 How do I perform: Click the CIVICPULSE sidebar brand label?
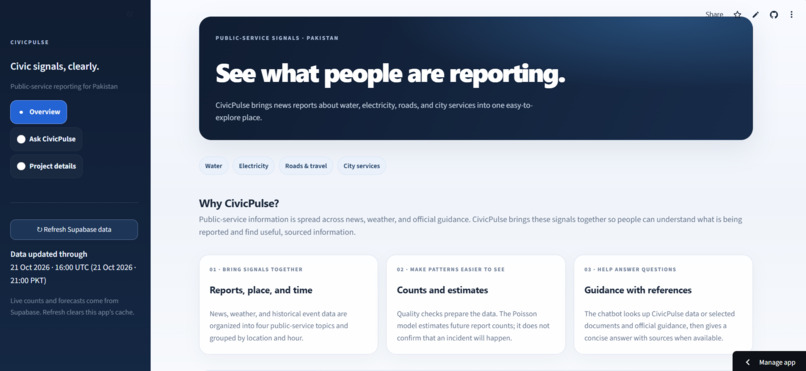coord(29,42)
